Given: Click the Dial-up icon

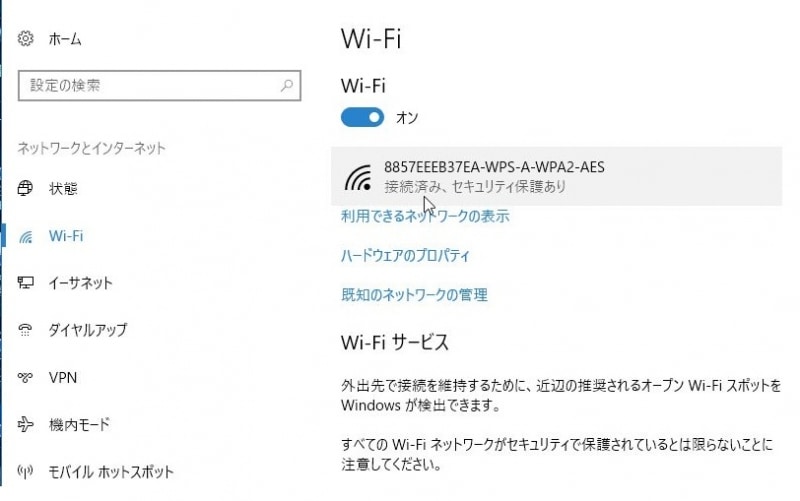Looking at the screenshot, I should click(x=26, y=330).
